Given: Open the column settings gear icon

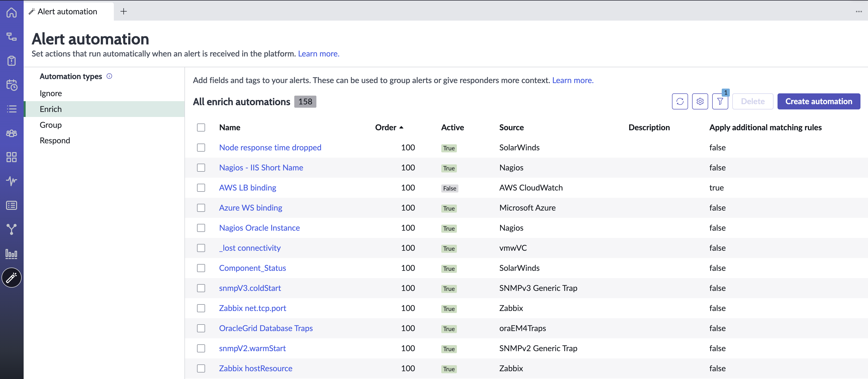Looking at the screenshot, I should pos(700,101).
